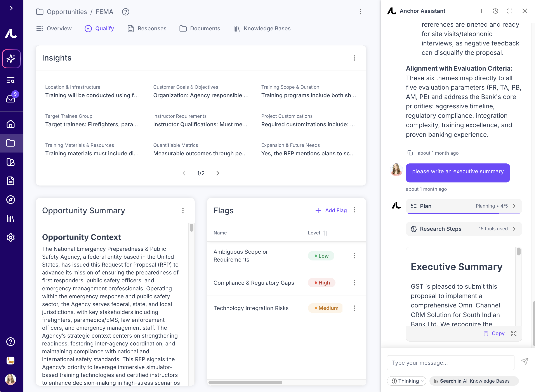Expand Anchor Assistant to fullscreen
This screenshot has width=535, height=392.
(x=510, y=11)
